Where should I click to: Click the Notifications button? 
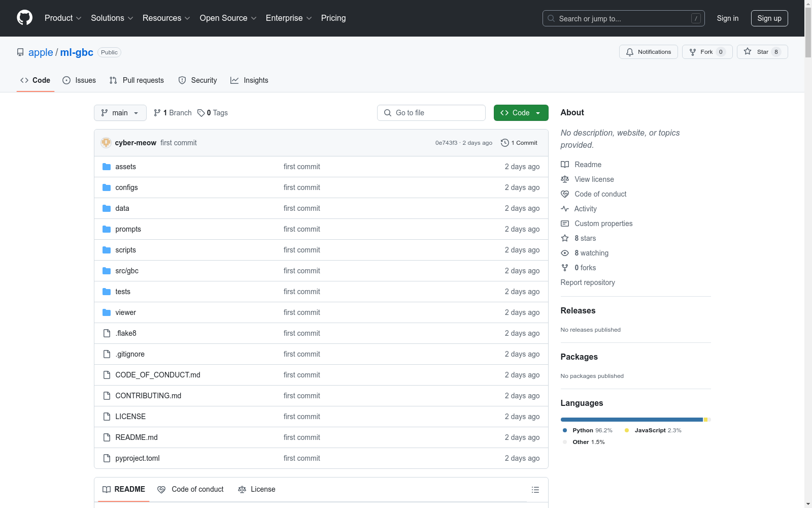(x=649, y=52)
